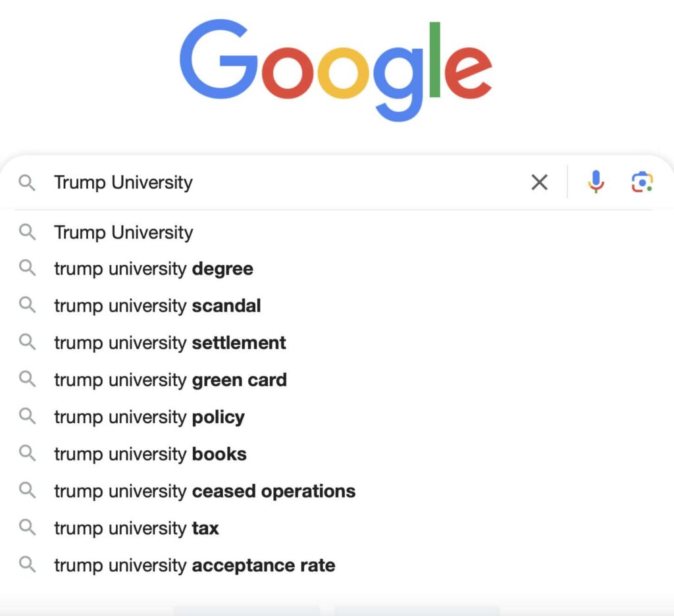Click the search magnifier in the search box
This screenshot has width=674, height=616.
[x=27, y=182]
